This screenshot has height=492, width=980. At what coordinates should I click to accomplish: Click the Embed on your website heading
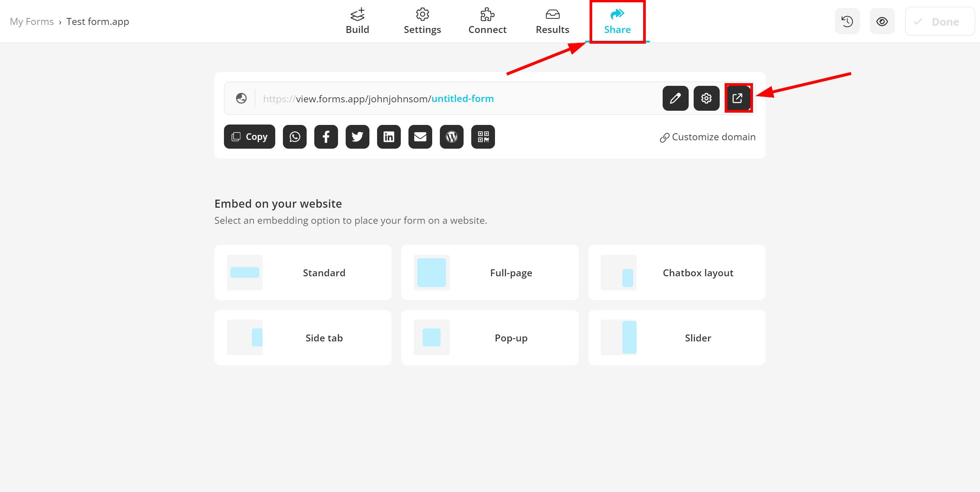pyautogui.click(x=278, y=204)
